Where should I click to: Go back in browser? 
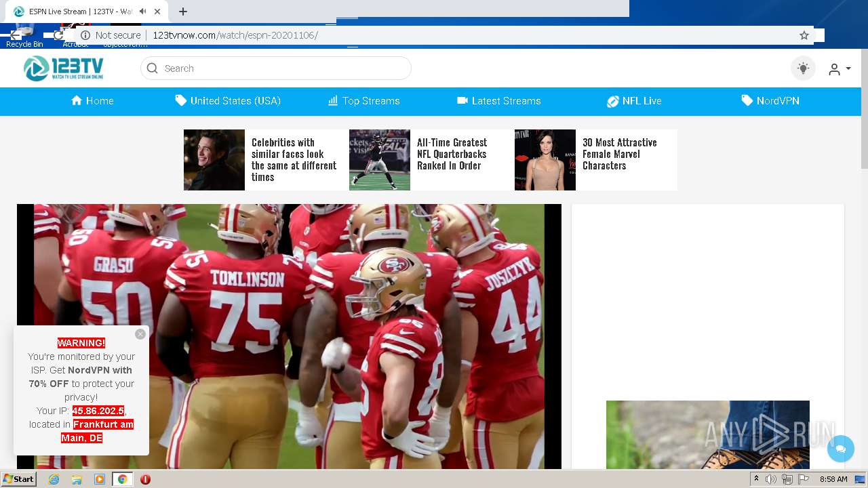point(15,35)
